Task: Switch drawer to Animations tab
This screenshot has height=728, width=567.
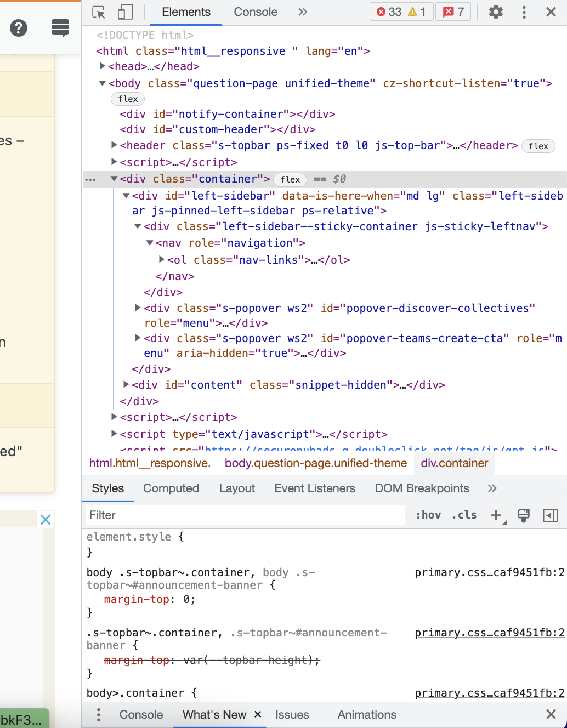Action: tap(367, 714)
